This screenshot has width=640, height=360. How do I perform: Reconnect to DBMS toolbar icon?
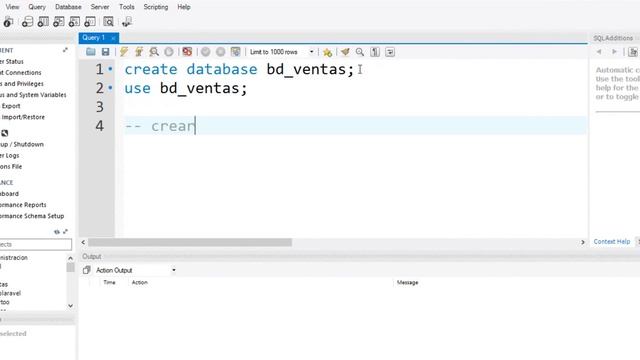tap(127, 22)
